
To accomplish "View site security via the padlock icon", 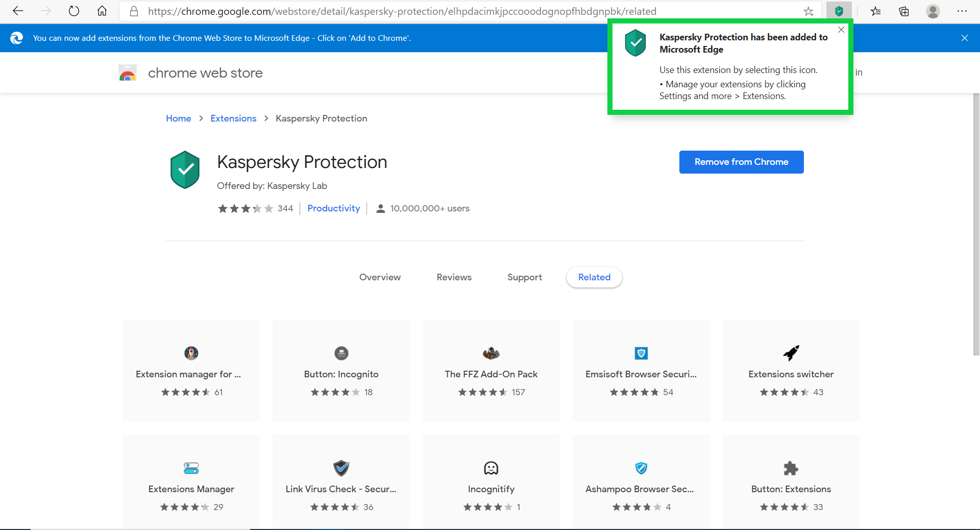I will click(x=134, y=11).
